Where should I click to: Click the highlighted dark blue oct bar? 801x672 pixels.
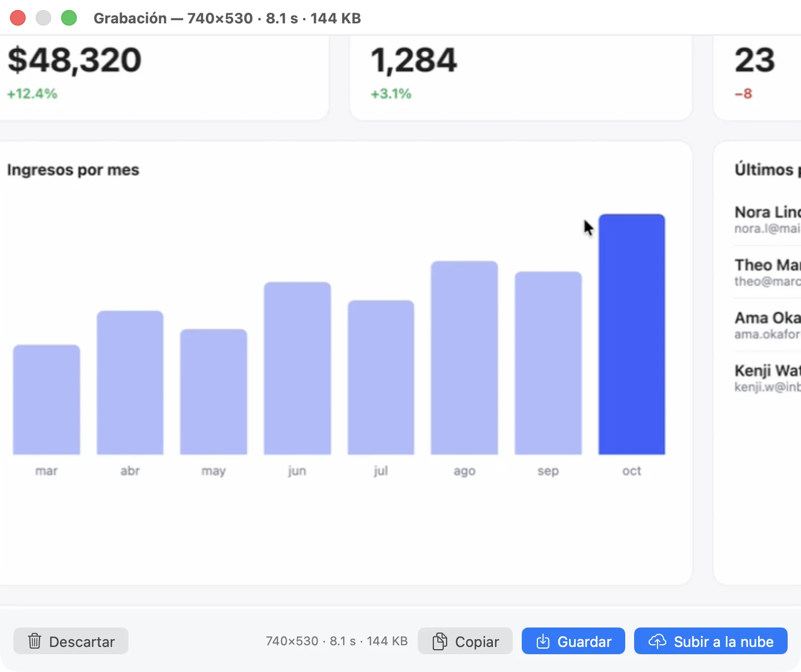point(632,334)
